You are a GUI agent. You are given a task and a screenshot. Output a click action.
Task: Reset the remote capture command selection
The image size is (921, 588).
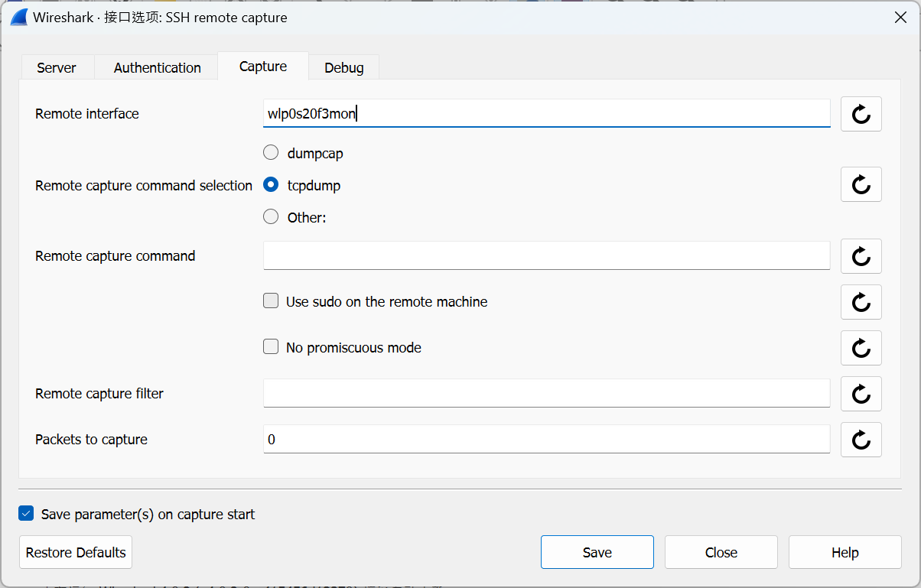pyautogui.click(x=861, y=184)
